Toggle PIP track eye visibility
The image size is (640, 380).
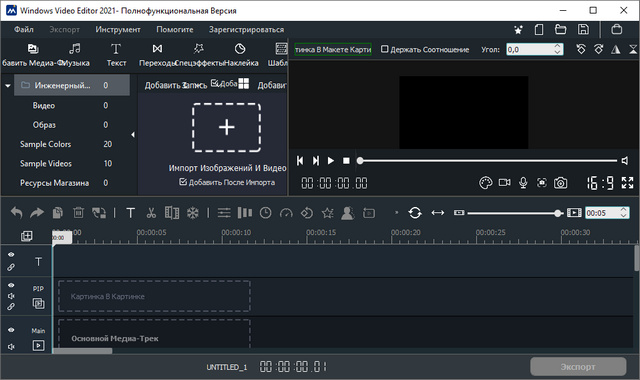pyautogui.click(x=11, y=285)
